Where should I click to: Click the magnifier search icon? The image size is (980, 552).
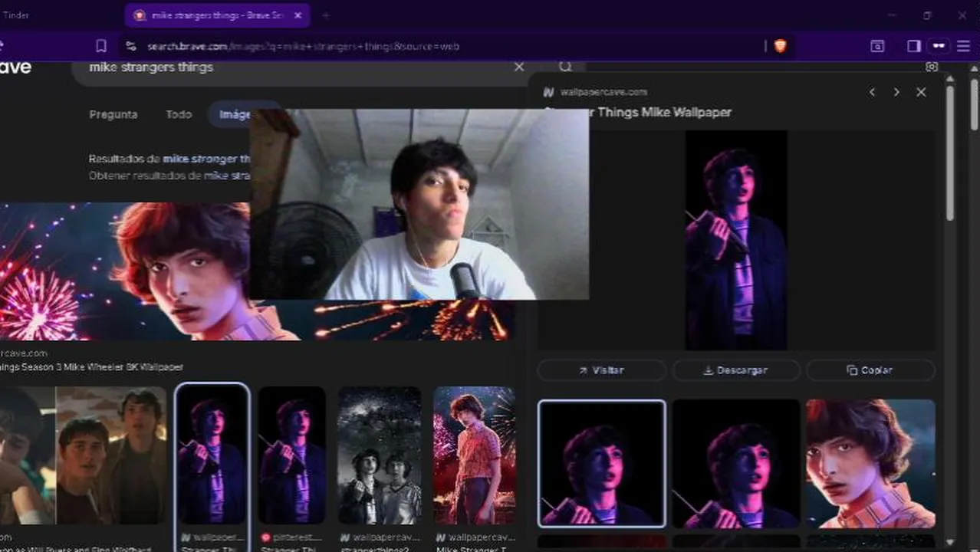(x=565, y=67)
